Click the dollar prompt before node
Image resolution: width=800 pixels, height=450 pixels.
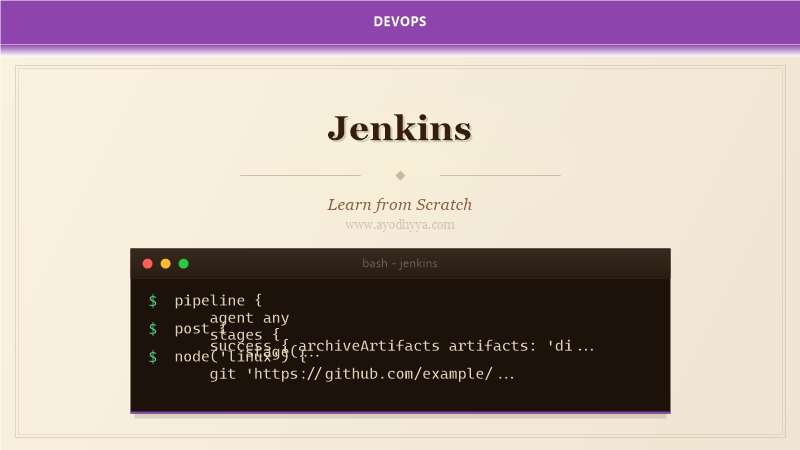(x=153, y=356)
